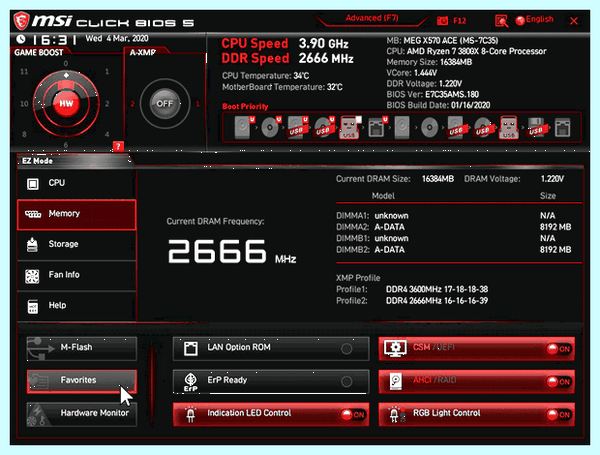Screen dimensions: 600x455
Task: Click the LED bulb icon on Indication LED Control
Action: coord(191,414)
